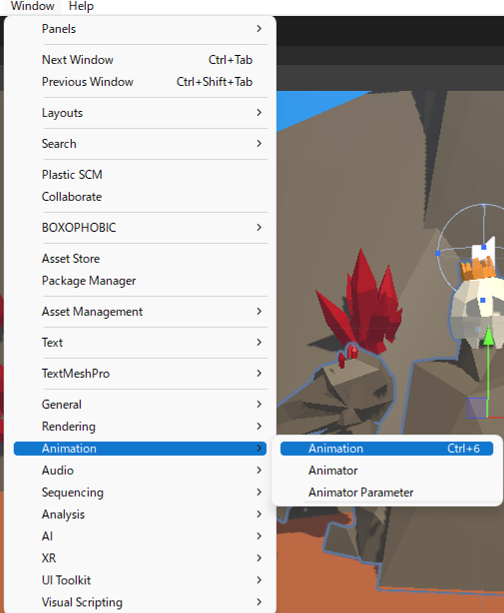
Task: Select the red crystal object in scene
Action: click(362, 305)
